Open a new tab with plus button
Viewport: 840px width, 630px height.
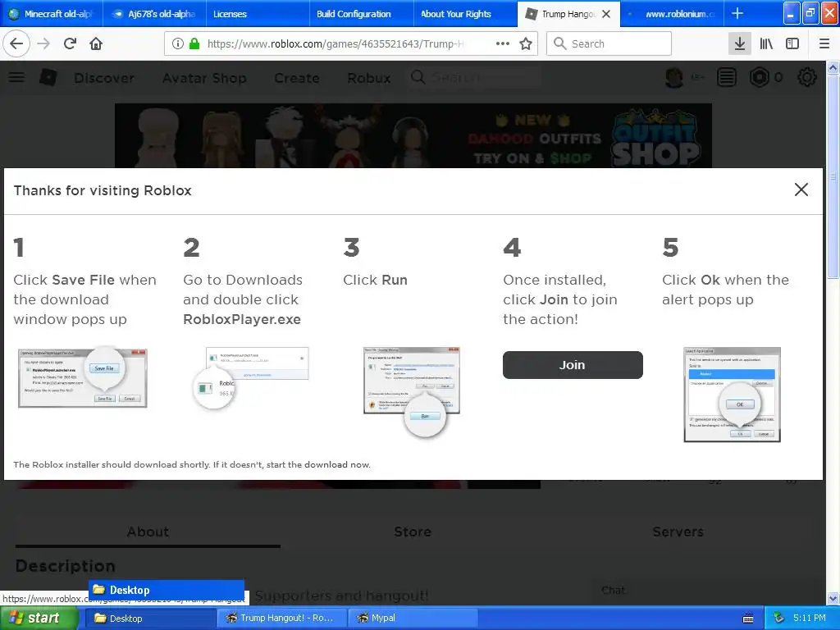pos(737,13)
